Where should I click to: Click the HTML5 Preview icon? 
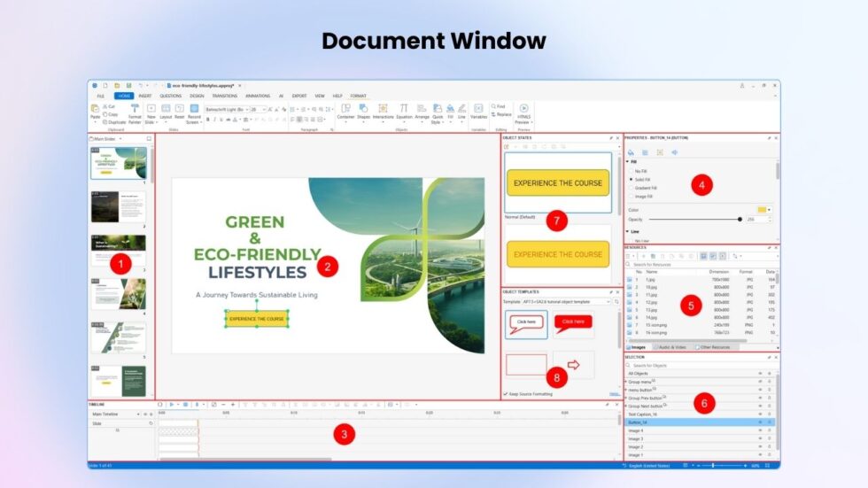tap(523, 108)
